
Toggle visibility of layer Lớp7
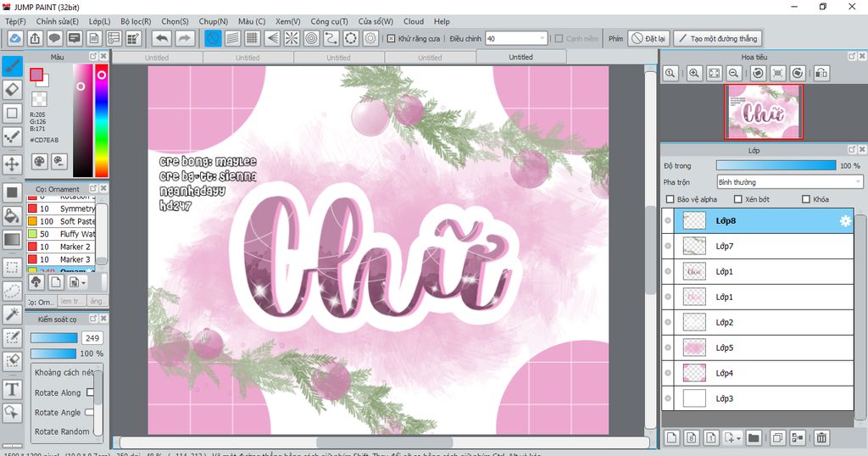pyautogui.click(x=668, y=246)
